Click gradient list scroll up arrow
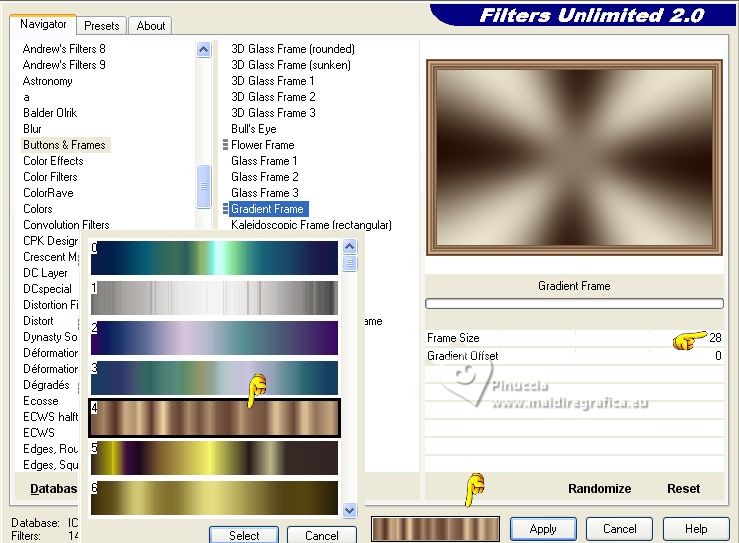The image size is (739, 543). [350, 247]
